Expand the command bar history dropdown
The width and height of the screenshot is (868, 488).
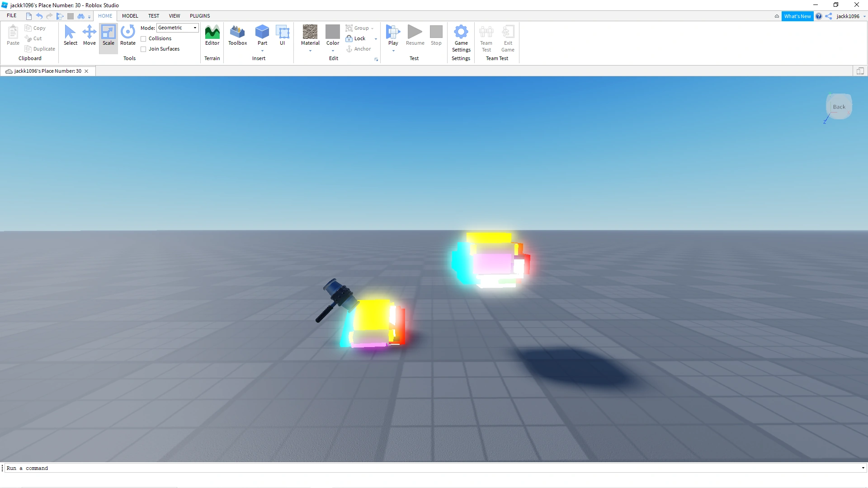[x=863, y=468]
